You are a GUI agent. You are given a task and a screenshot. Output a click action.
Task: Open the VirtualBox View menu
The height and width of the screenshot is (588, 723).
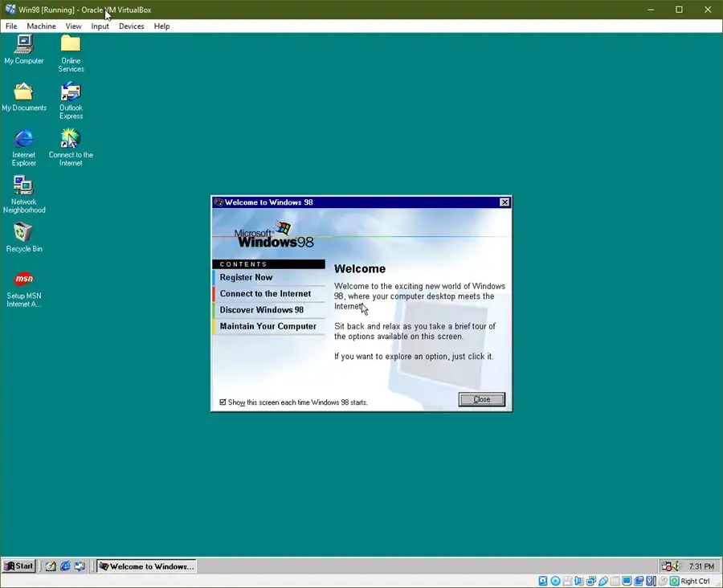(x=73, y=27)
